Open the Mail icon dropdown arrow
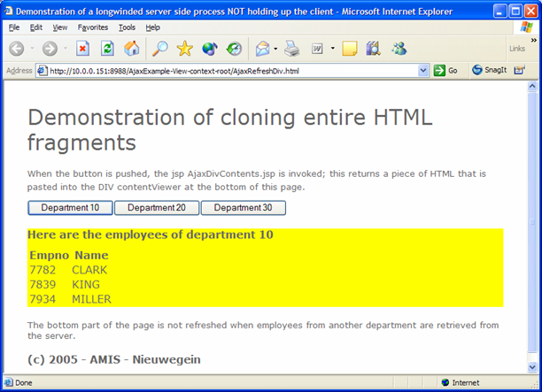542x392 pixels. (275, 49)
